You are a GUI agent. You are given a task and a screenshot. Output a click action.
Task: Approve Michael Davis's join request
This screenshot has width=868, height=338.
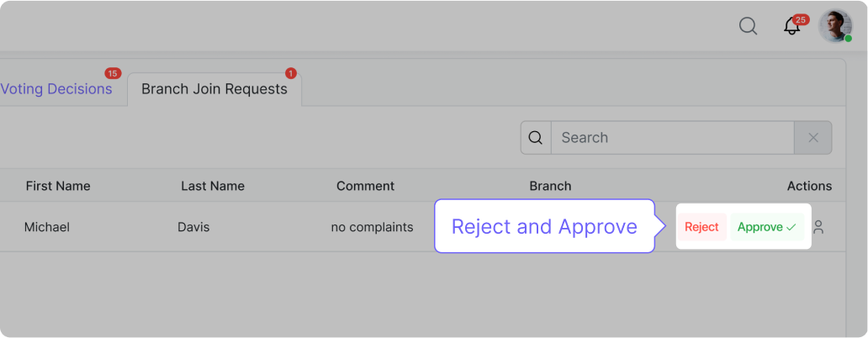(x=766, y=227)
